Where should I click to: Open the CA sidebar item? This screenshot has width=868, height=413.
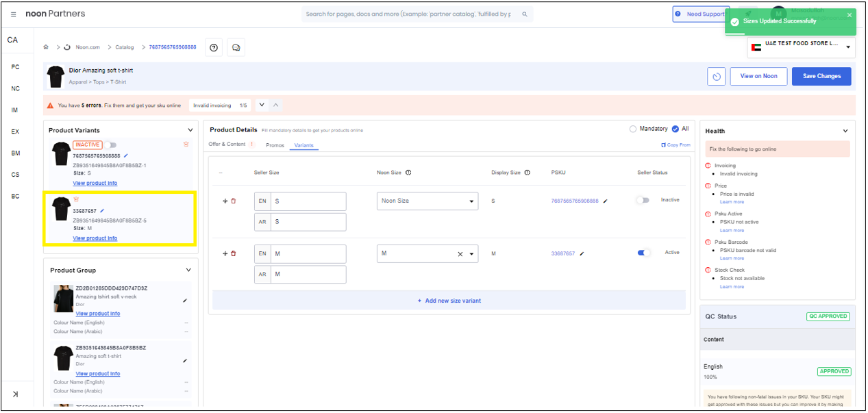[12, 40]
